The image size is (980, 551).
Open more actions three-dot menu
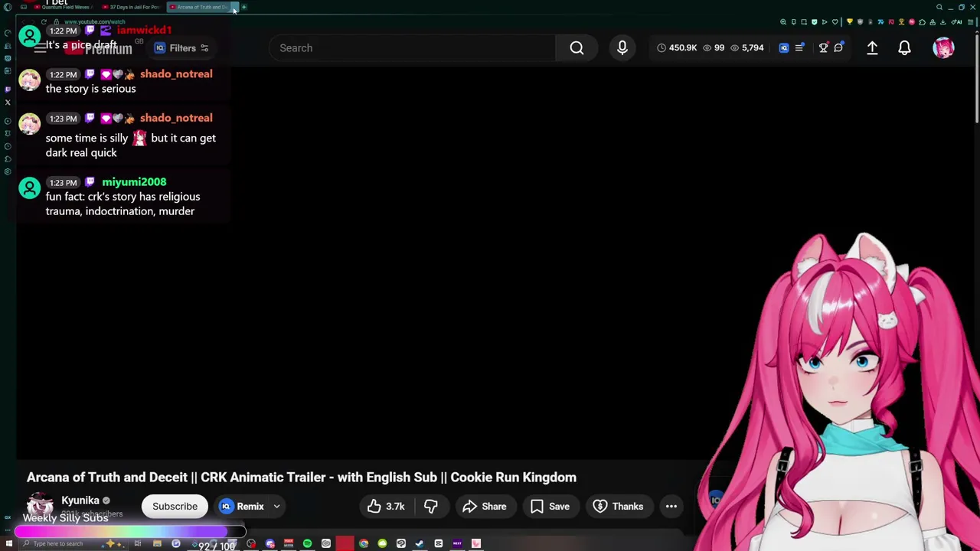tap(671, 507)
